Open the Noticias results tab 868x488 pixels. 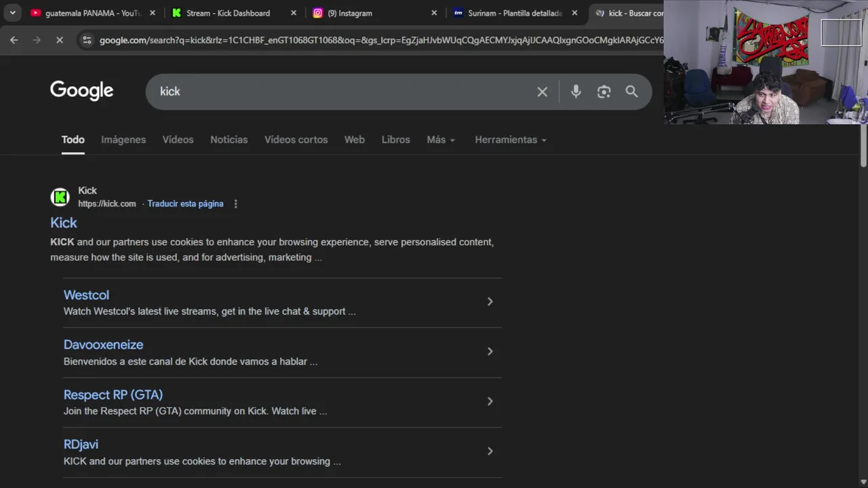[229, 140]
